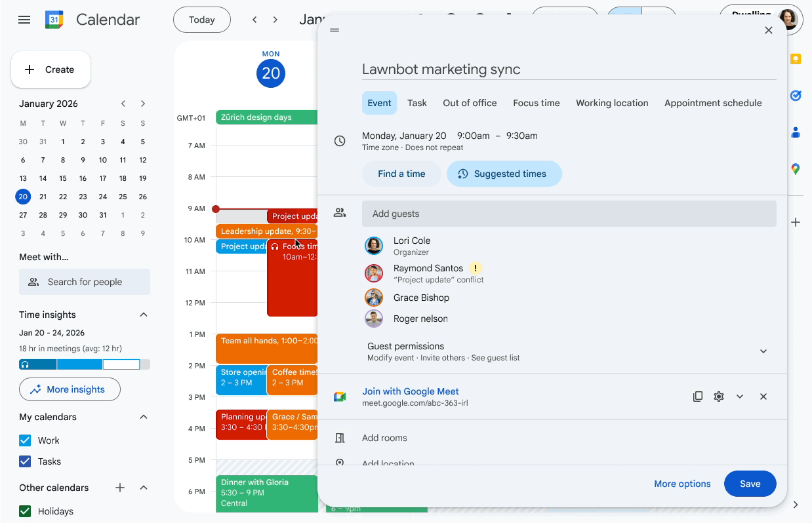The image size is (812, 523).
Task: Copy the Google Meet link icon
Action: 698,397
